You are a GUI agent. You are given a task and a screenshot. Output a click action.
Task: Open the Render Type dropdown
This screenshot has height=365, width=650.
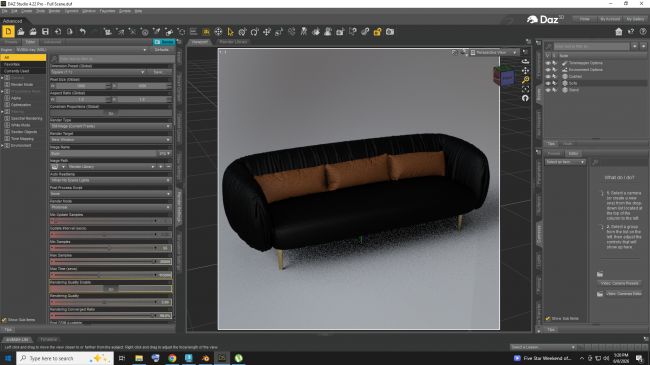(111, 126)
